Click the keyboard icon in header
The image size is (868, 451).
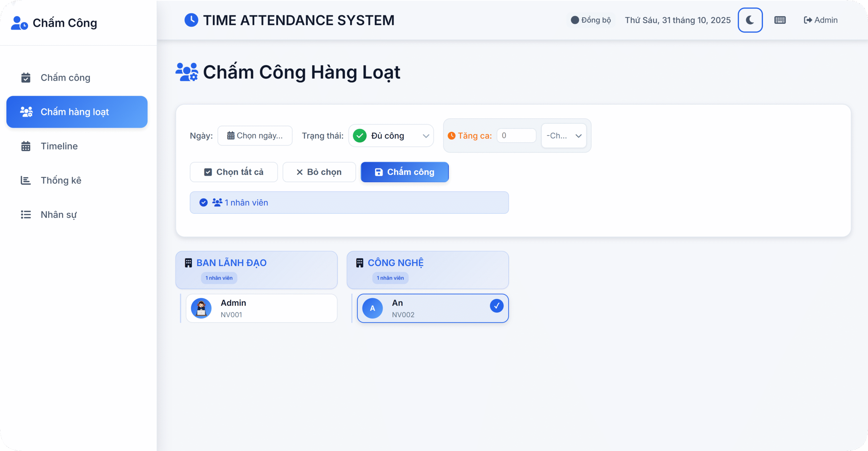[780, 20]
